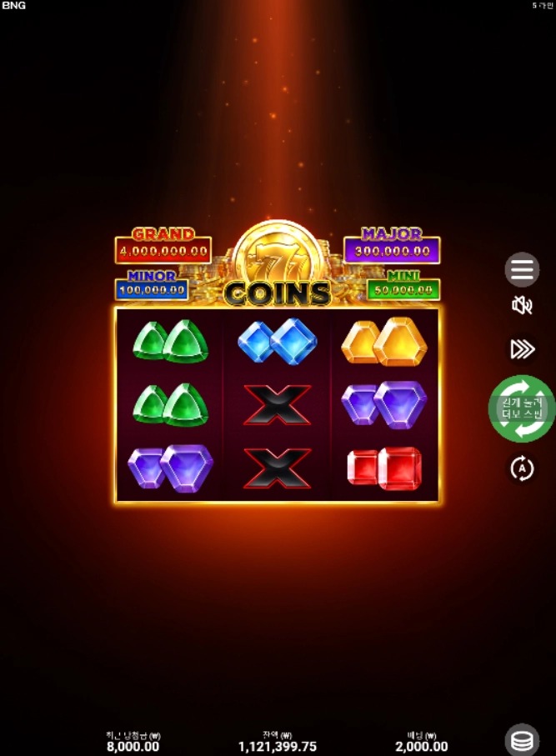Viewport: 556px width, 756px height.
Task: Click the red square gems symbol
Action: [384, 468]
